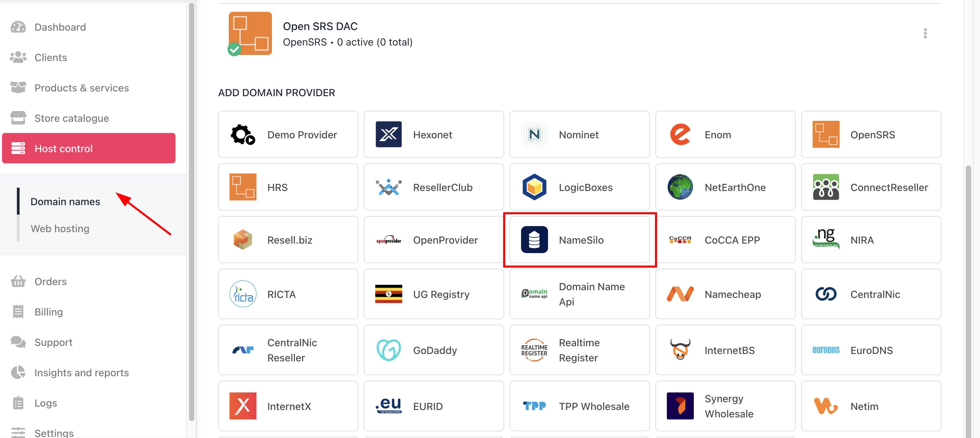Click the Products & services box icon
Viewport: 980px width, 438px height.
pos(18,88)
